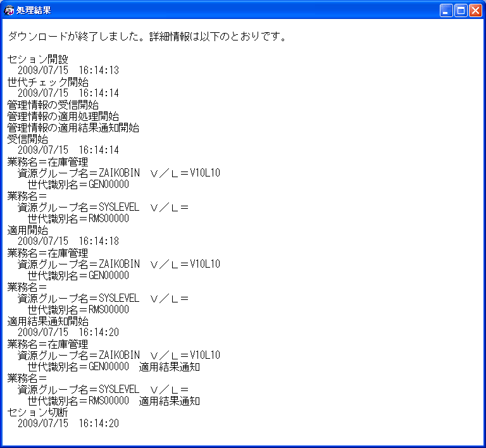
Task: Select the 世代チェック開始 line
Action: click(47, 82)
